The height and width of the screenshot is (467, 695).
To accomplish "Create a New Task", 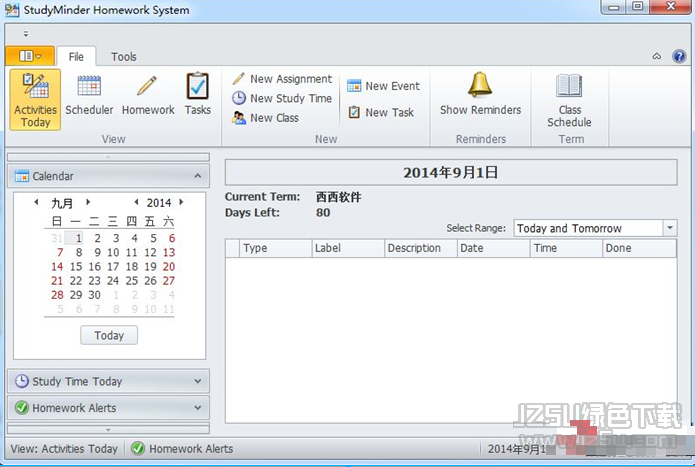I will coord(381,113).
